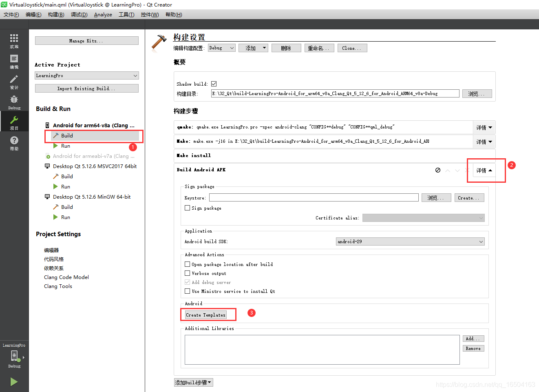Screen dimensions: 539x392
Task: Click 浏览 browse button for build directory
Action: [x=477, y=94]
